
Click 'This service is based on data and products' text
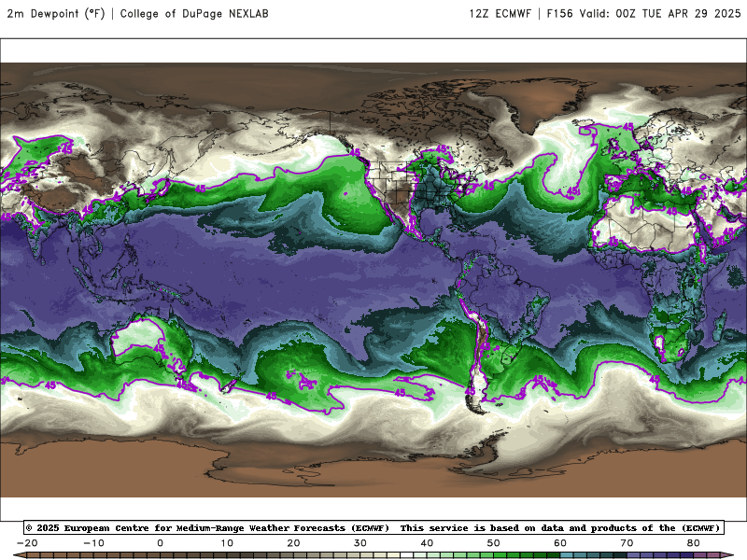[520, 527]
